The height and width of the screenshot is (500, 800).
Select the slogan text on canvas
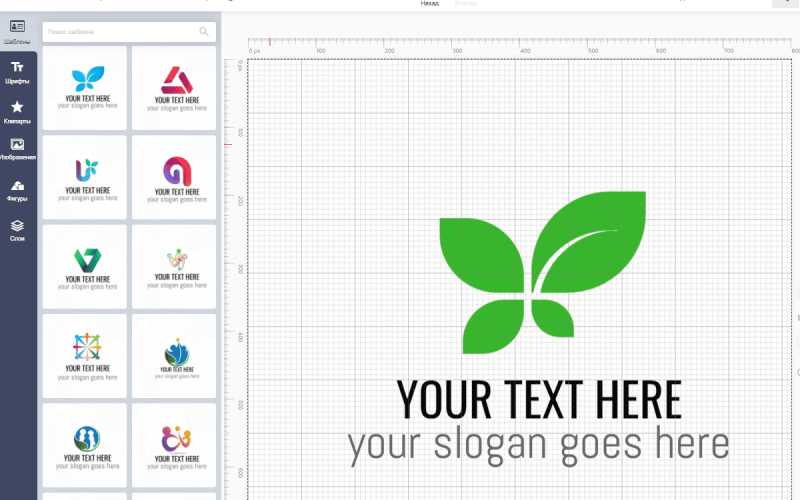[x=538, y=446]
